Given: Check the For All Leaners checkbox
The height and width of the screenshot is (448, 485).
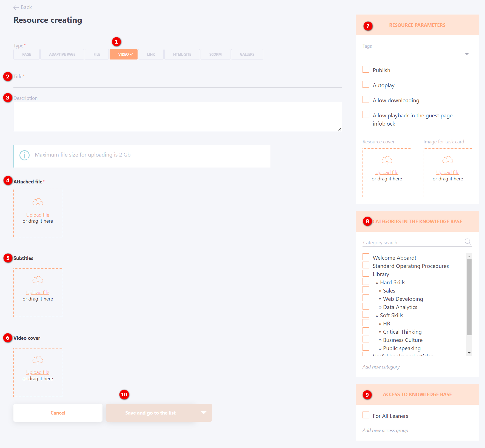Looking at the screenshot, I should point(366,415).
